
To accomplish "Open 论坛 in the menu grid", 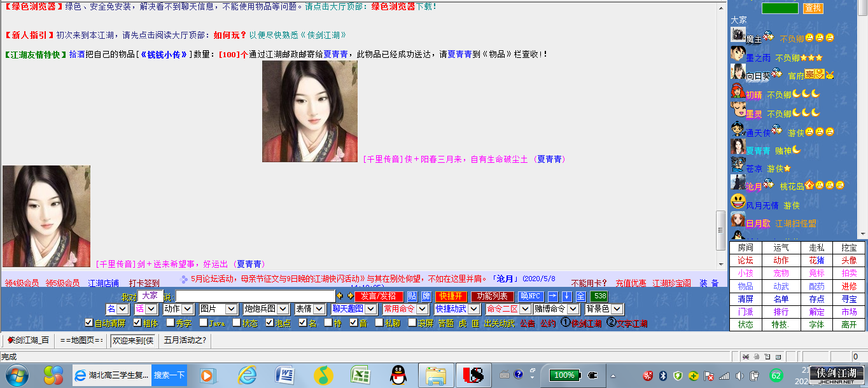I will [x=745, y=260].
